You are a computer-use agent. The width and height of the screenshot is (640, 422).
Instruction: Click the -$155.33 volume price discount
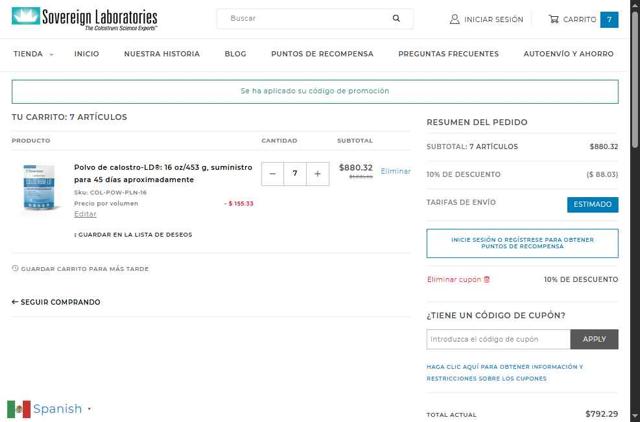pos(239,204)
